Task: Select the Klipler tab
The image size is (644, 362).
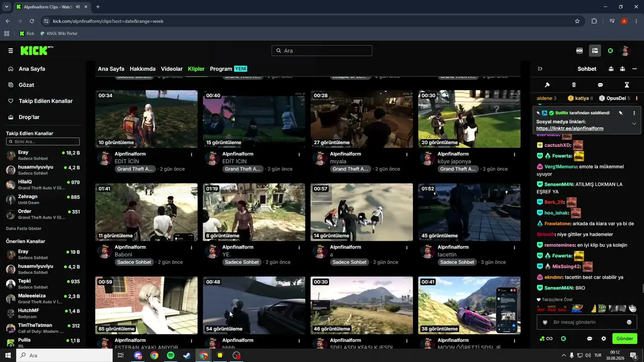Action: [196, 69]
